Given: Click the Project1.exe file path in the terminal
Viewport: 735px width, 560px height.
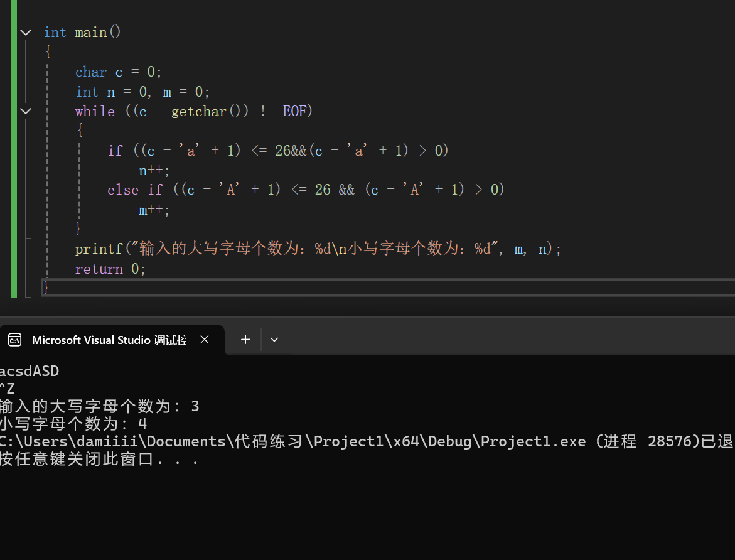Looking at the screenshot, I should point(251,441).
